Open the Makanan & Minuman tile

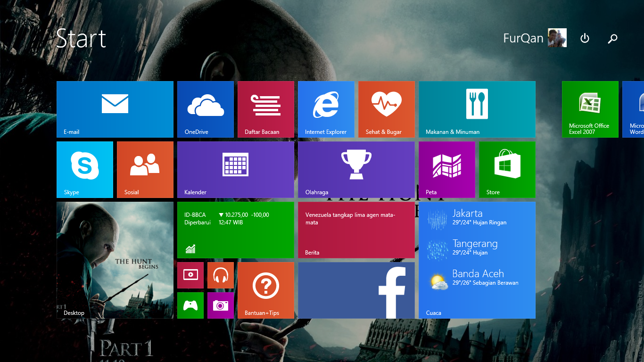tap(477, 109)
